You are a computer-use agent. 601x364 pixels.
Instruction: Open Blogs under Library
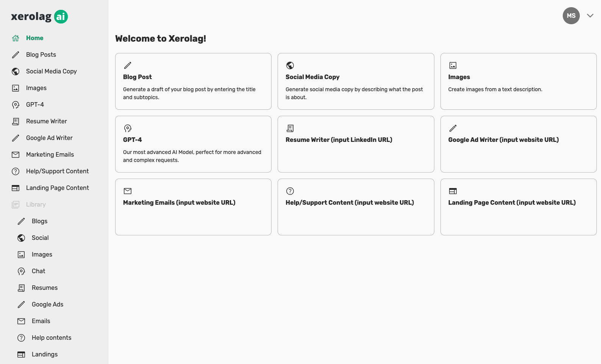(x=40, y=221)
